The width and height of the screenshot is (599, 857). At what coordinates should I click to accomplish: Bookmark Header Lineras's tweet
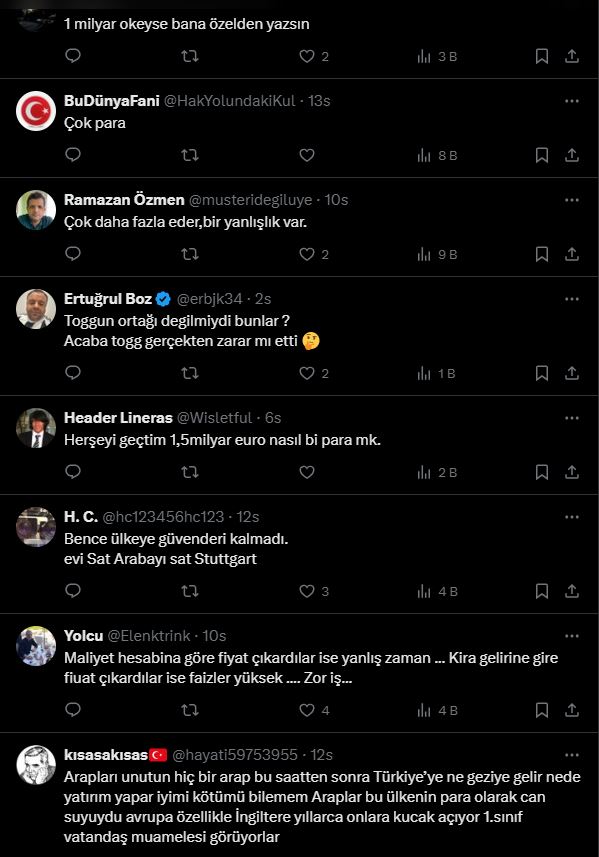coord(542,472)
